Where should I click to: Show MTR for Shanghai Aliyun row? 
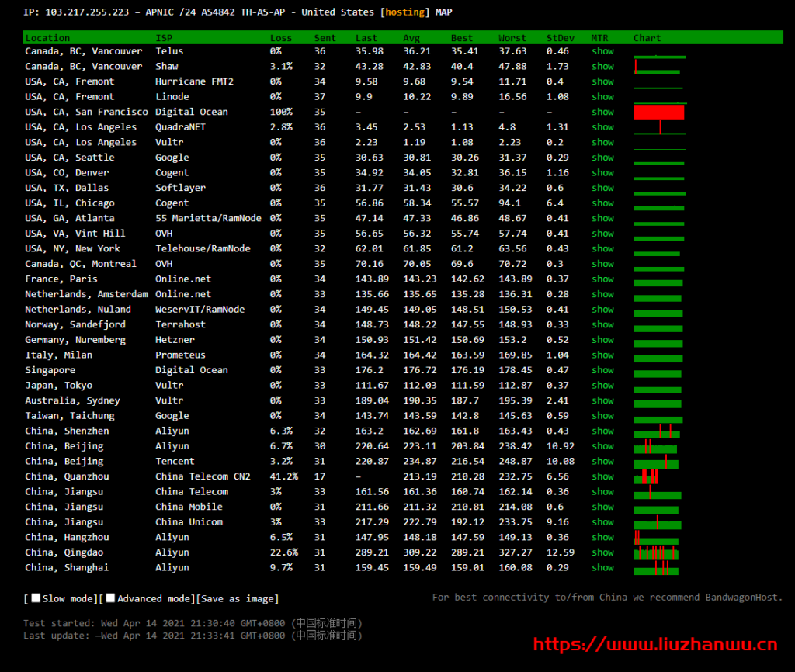602,568
